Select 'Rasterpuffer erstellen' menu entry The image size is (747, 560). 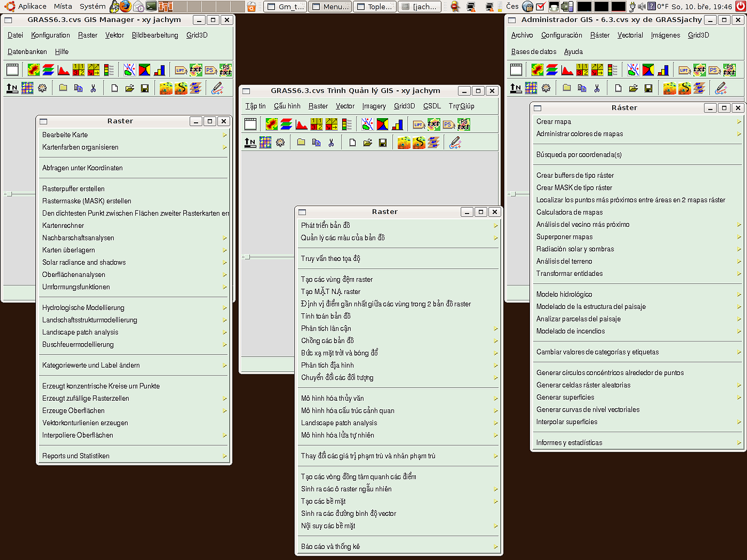[134, 189]
